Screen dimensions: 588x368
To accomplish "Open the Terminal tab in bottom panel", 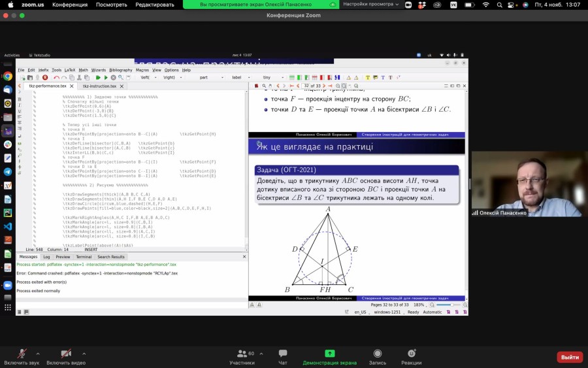I will pyautogui.click(x=84, y=257).
